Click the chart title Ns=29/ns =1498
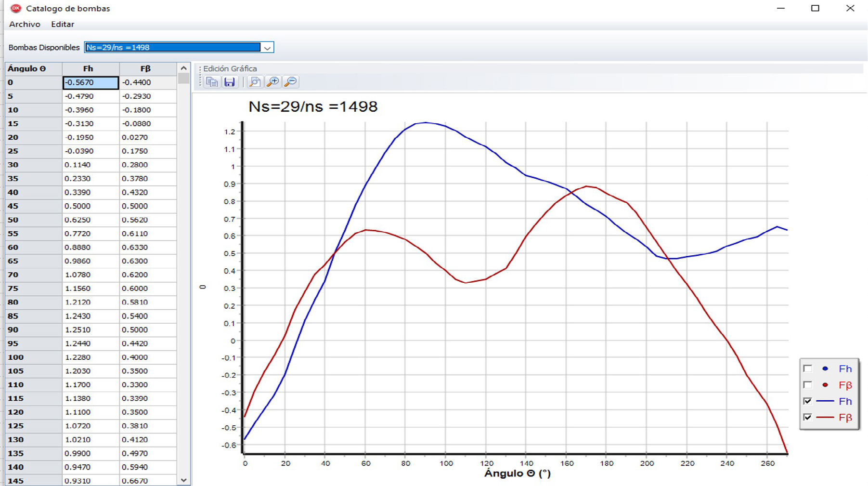 (x=313, y=106)
